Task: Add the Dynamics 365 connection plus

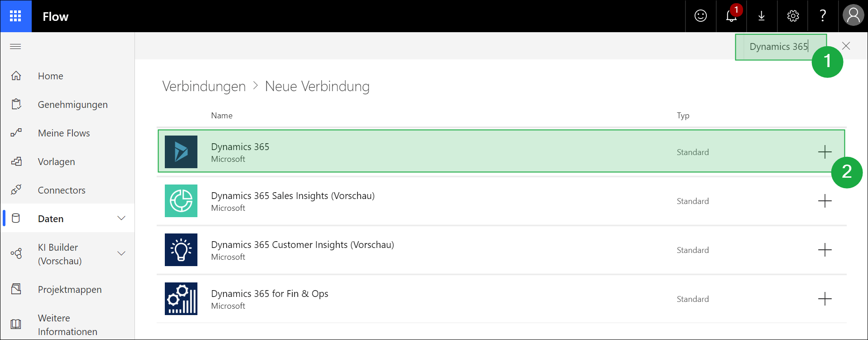Action: (x=825, y=151)
